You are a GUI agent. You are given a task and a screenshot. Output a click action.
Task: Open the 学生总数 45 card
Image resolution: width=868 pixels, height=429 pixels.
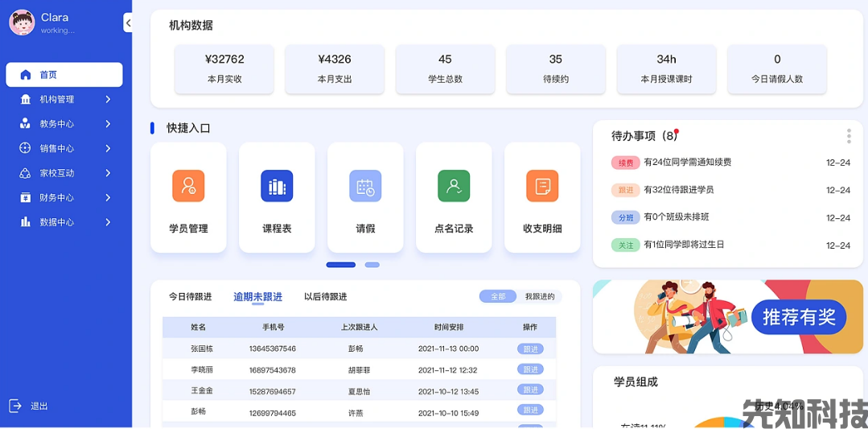click(x=445, y=69)
